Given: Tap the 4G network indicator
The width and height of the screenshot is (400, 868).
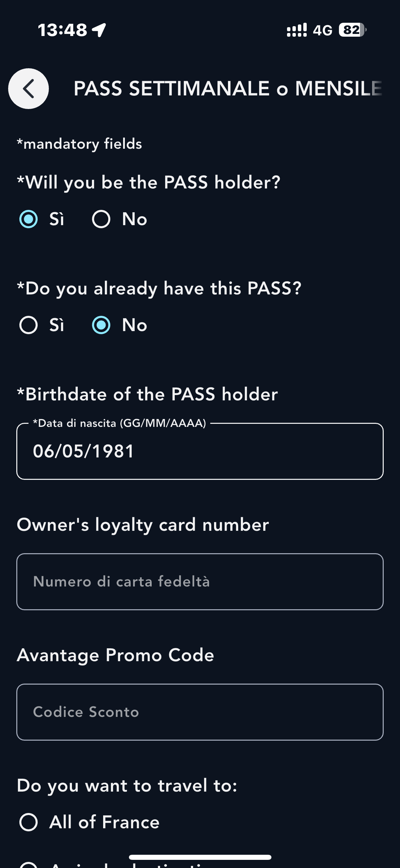Looking at the screenshot, I should (x=322, y=30).
